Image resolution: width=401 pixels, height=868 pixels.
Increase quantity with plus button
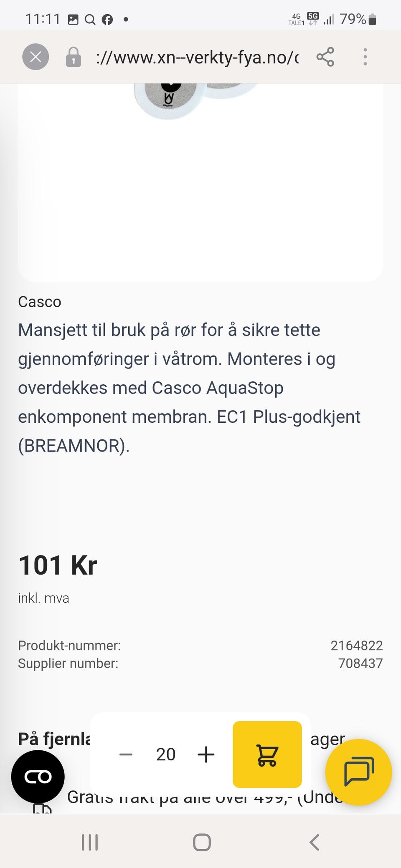point(206,754)
